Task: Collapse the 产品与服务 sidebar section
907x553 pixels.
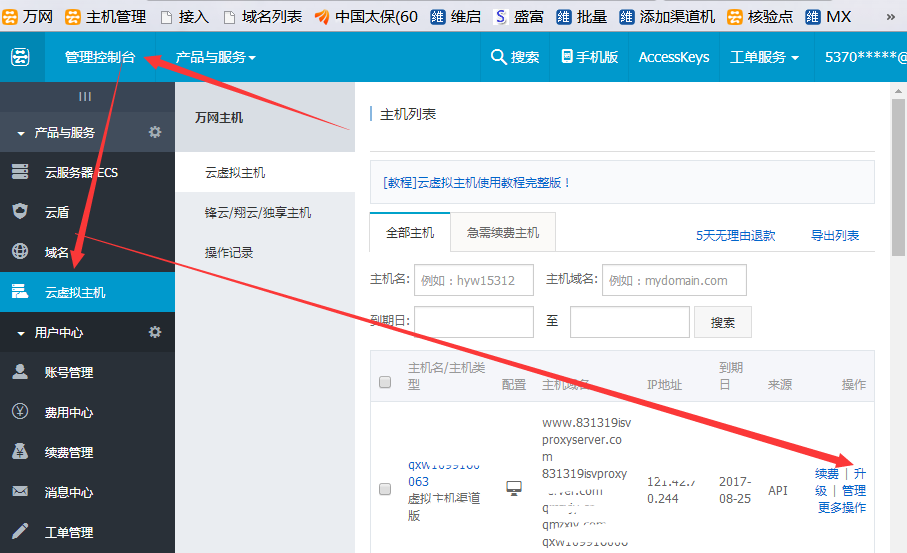Action: (21, 133)
